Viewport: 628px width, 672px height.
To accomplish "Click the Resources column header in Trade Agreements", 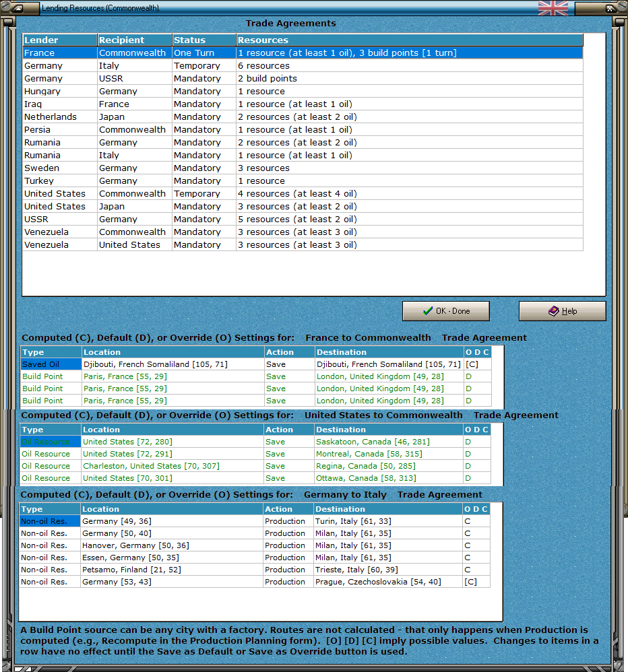I will point(410,40).
